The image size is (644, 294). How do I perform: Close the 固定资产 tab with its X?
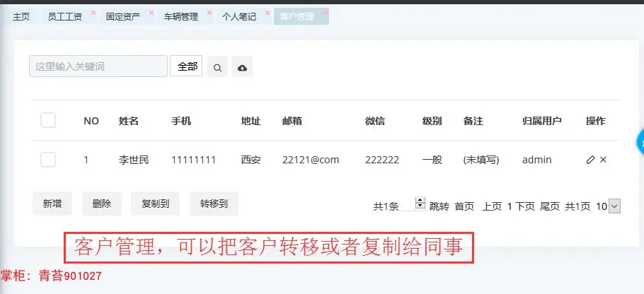pos(151,13)
